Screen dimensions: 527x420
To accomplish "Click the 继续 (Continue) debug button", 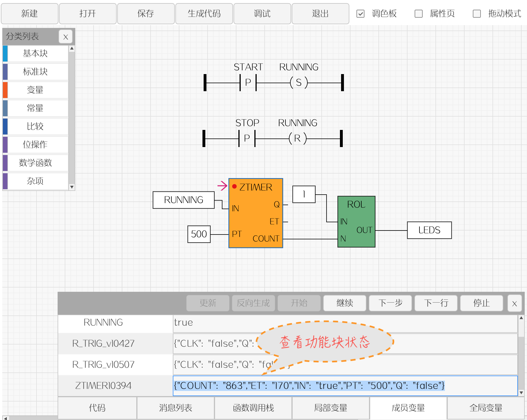I will point(345,303).
